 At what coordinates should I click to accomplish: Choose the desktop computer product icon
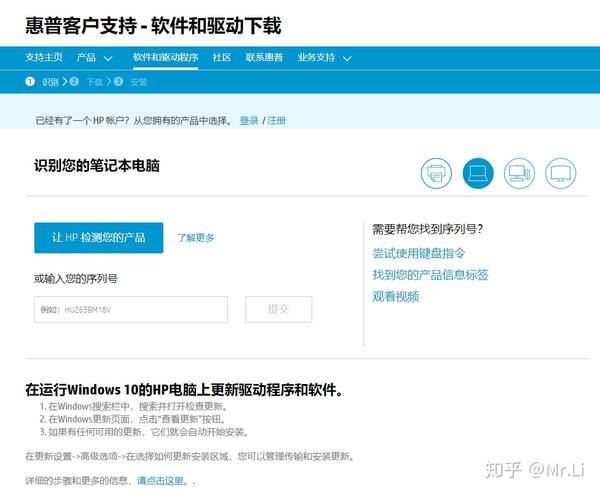(x=519, y=173)
